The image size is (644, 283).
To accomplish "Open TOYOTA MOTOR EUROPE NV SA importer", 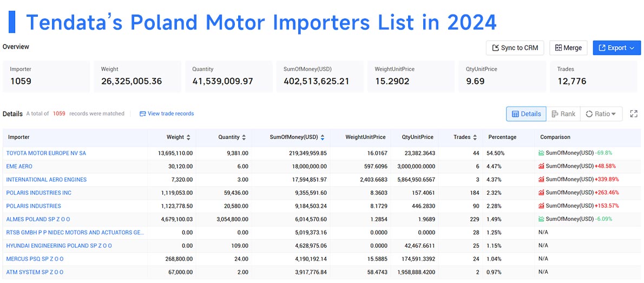I will 46,153.
